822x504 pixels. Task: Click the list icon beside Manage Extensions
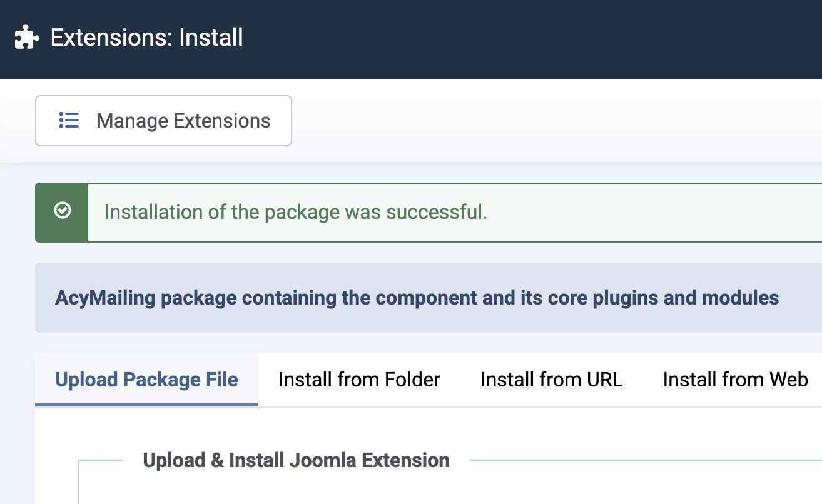coord(69,121)
